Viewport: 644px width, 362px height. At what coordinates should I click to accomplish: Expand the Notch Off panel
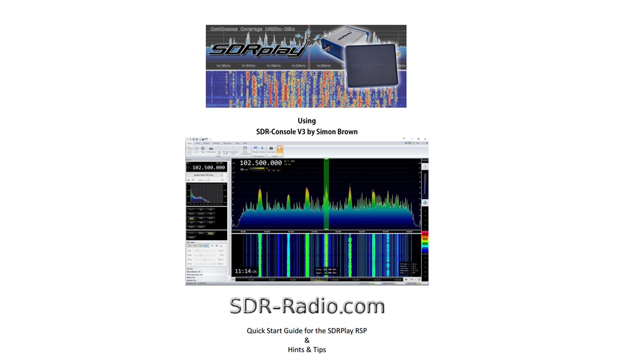click(x=206, y=277)
